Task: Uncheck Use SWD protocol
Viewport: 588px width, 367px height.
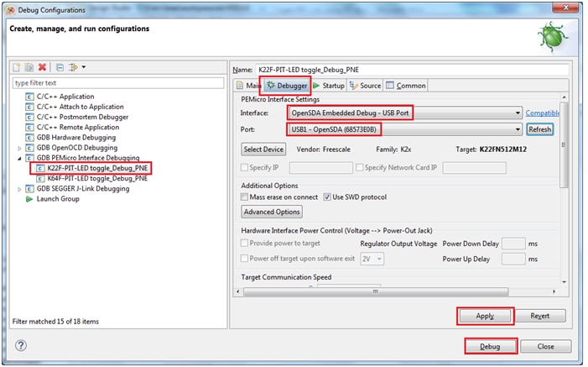Action: click(327, 197)
